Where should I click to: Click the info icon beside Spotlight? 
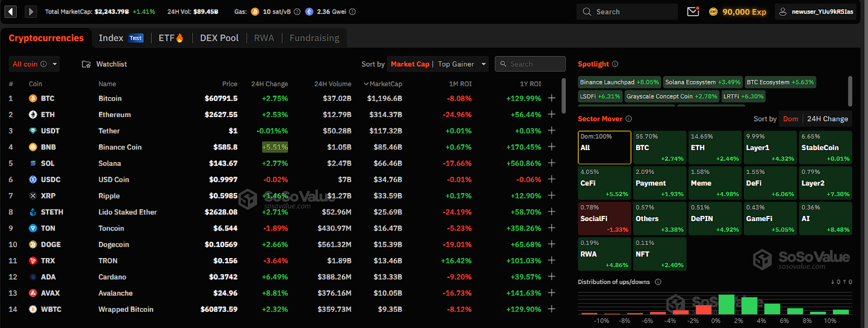(615, 64)
